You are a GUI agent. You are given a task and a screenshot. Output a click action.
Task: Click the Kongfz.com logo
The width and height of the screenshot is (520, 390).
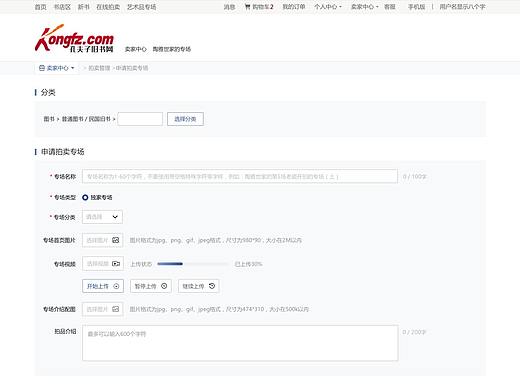click(x=74, y=38)
